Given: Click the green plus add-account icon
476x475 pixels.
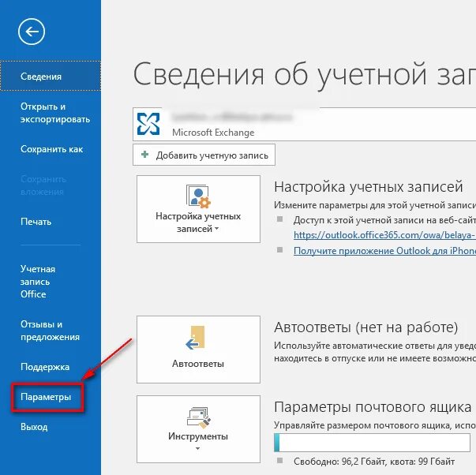Looking at the screenshot, I should (144, 155).
